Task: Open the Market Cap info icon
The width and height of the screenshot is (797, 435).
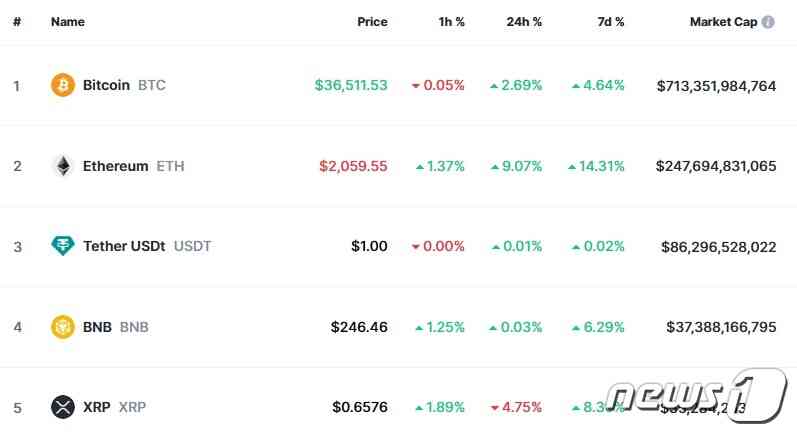Action: [768, 22]
